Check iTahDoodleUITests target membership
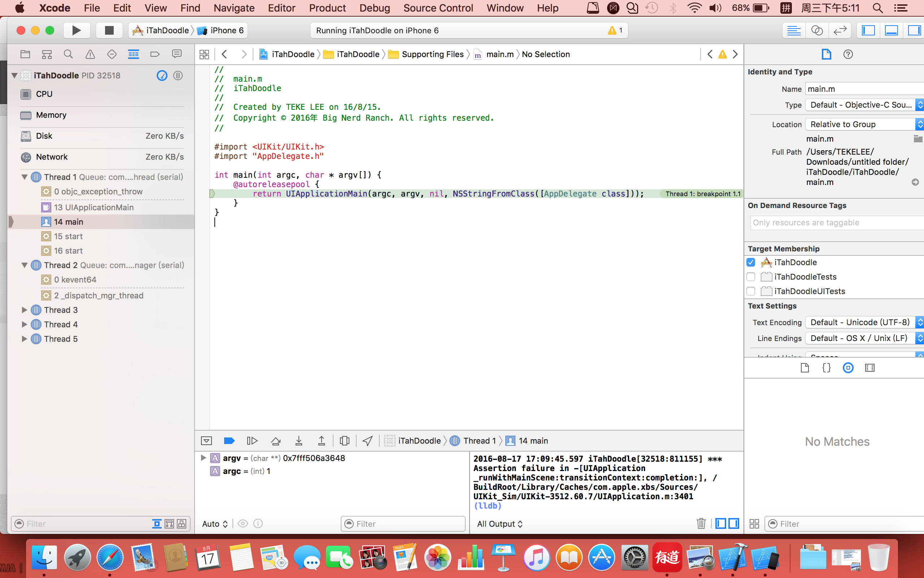Image resolution: width=924 pixels, height=578 pixels. pyautogui.click(x=751, y=291)
